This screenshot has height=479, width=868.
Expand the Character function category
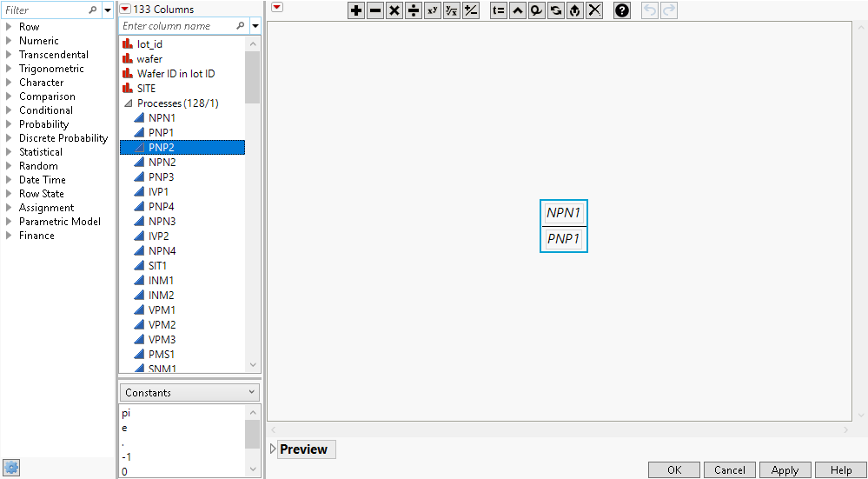(9, 82)
